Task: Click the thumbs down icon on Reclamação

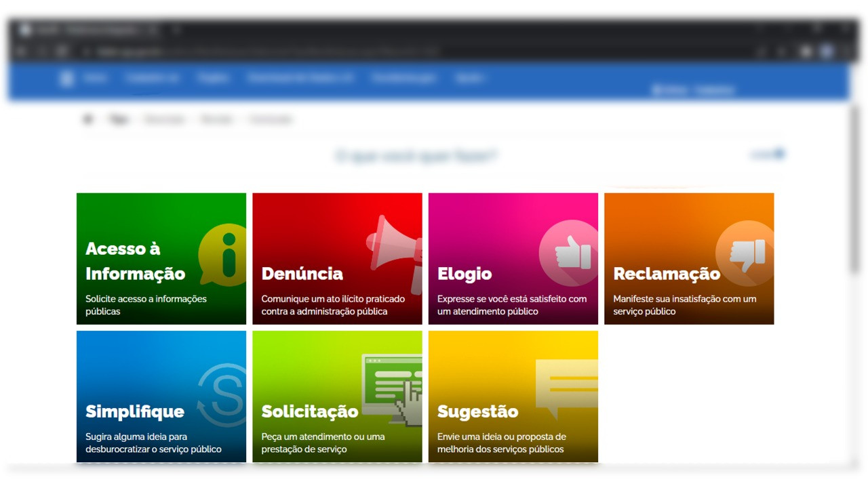Action: click(x=746, y=254)
